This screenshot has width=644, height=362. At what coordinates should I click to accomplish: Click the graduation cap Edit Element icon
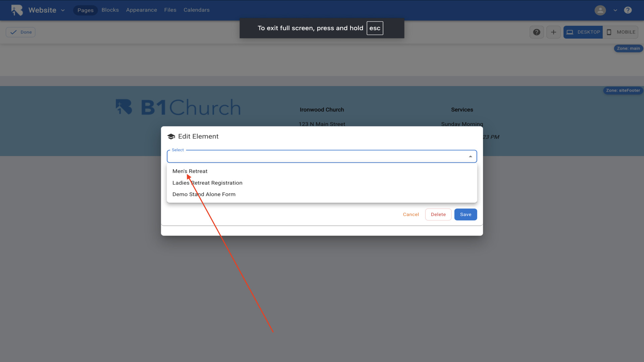pos(171,136)
